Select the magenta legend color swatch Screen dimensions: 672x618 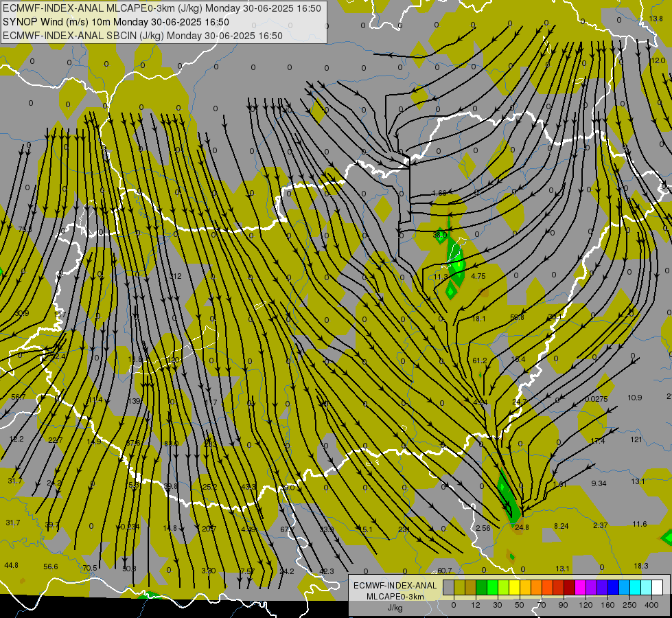coord(580,587)
